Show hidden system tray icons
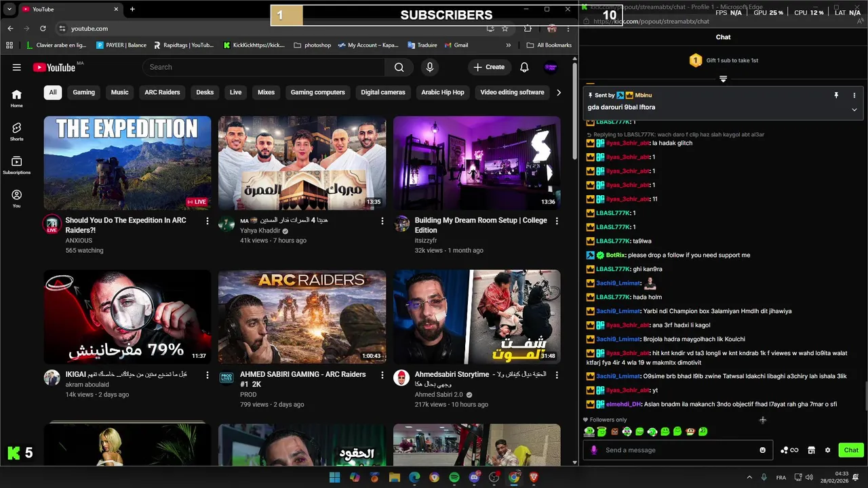Screen dimensions: 868x488 [749, 477]
